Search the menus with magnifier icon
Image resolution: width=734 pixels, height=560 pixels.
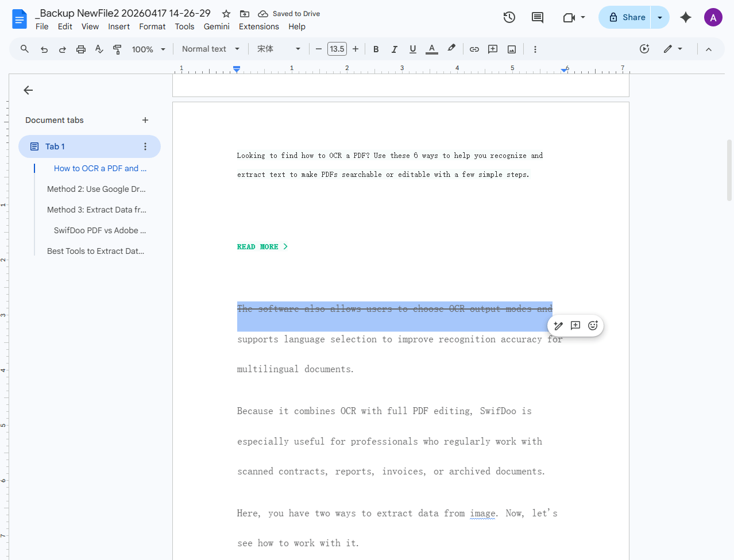(25, 49)
